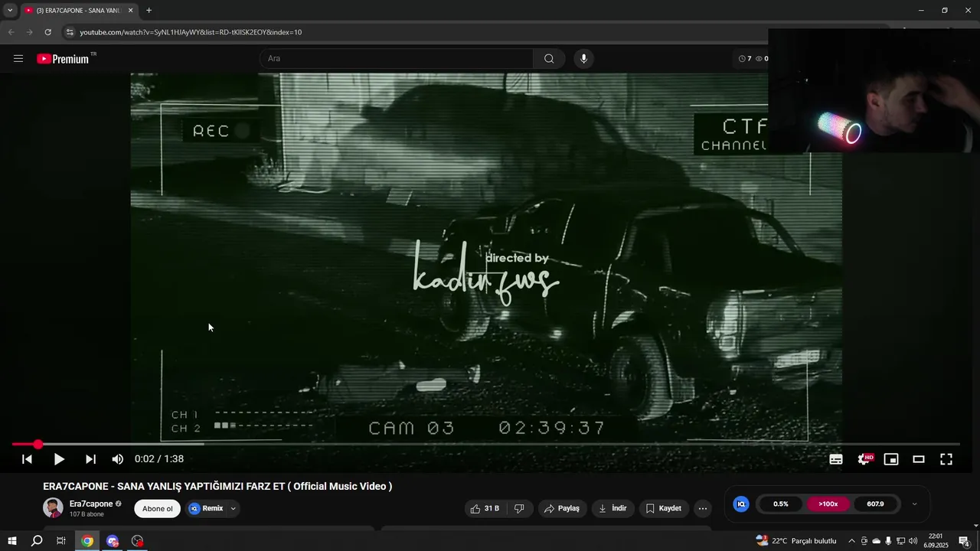This screenshot has width=980, height=551.
Task: Like the video, 31 B thumbs-up
Action: [485, 509]
